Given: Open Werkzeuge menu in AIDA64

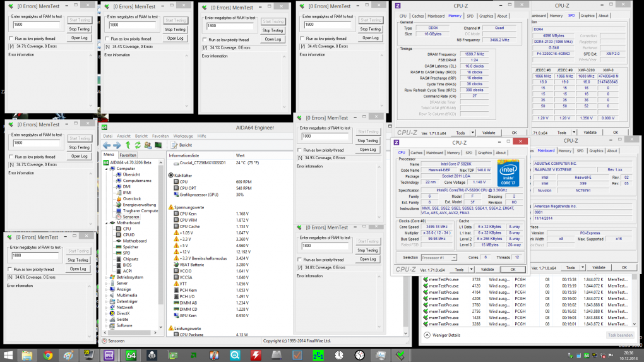Looking at the screenshot, I should coord(182,136).
